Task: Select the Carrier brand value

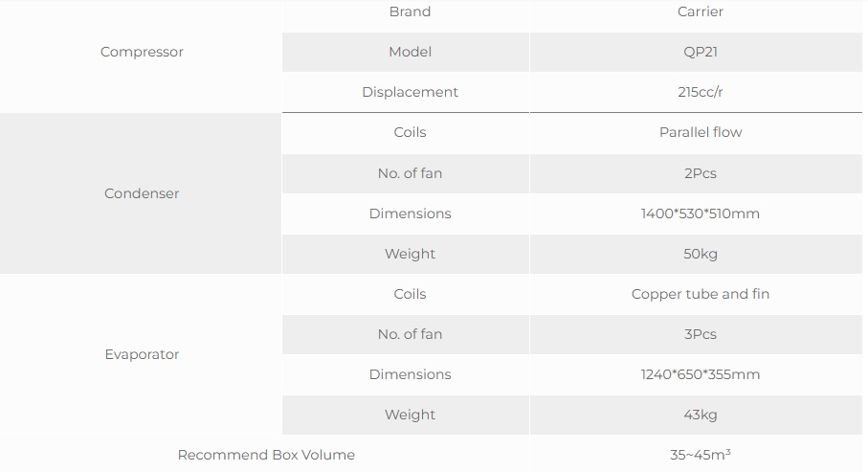Action: pos(700,11)
